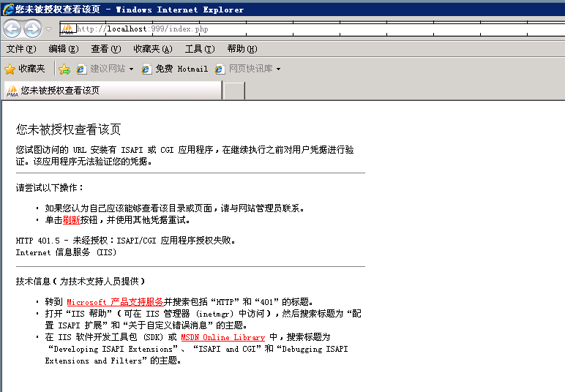Open the 文件(F) menu
Screen dimensions: 565x392
point(21,48)
